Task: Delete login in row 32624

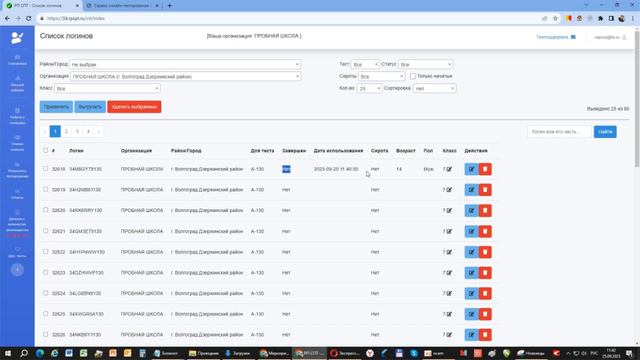Action: click(485, 293)
